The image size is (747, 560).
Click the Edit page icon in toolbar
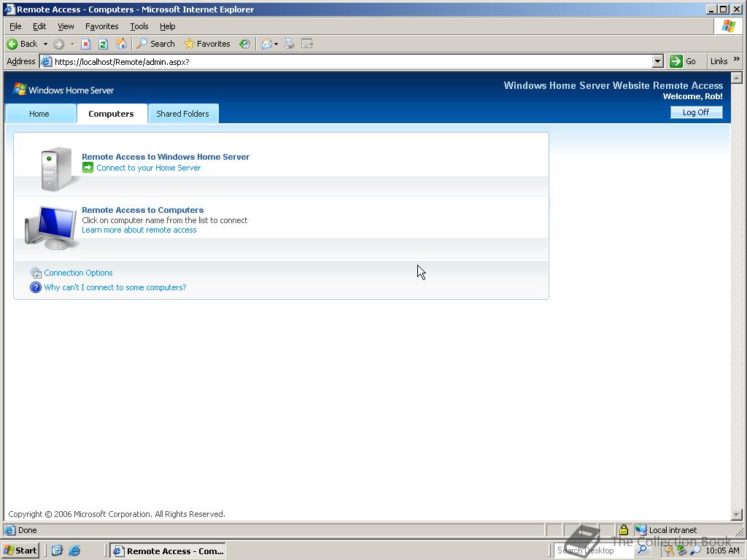pyautogui.click(x=307, y=44)
